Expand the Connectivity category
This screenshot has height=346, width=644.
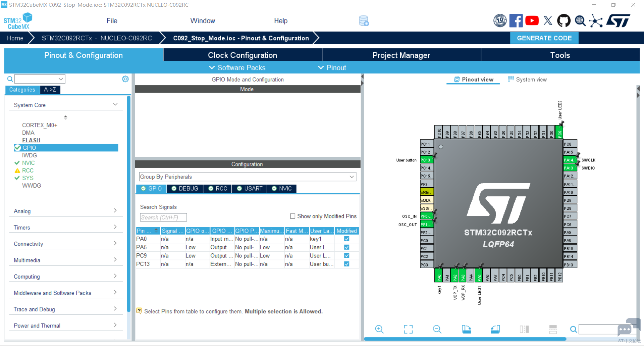pos(65,244)
